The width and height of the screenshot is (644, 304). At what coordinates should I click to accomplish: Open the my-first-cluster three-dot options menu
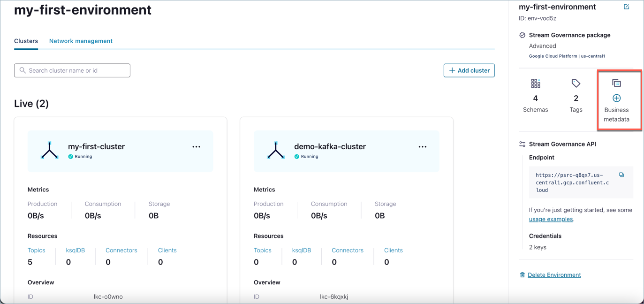coord(196,147)
